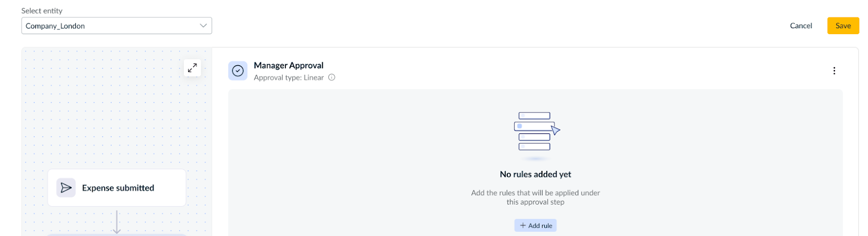Click the plus icon in Add rule
Image resolution: width=868 pixels, height=236 pixels.
click(523, 226)
